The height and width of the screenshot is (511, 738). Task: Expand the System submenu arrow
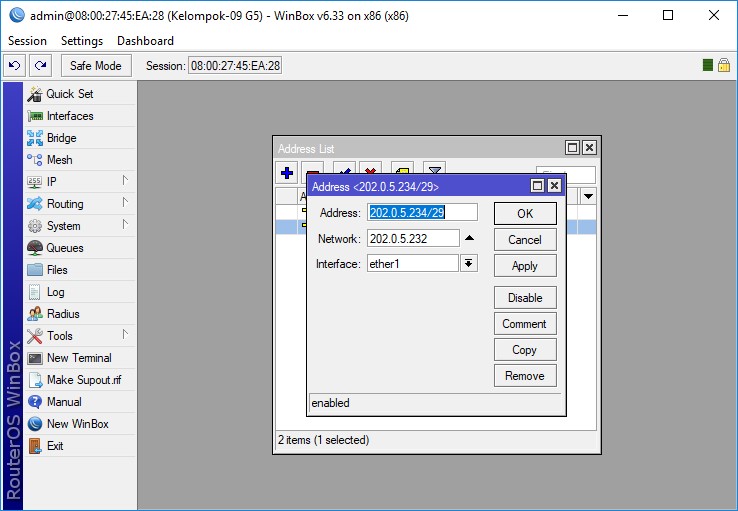(125, 224)
